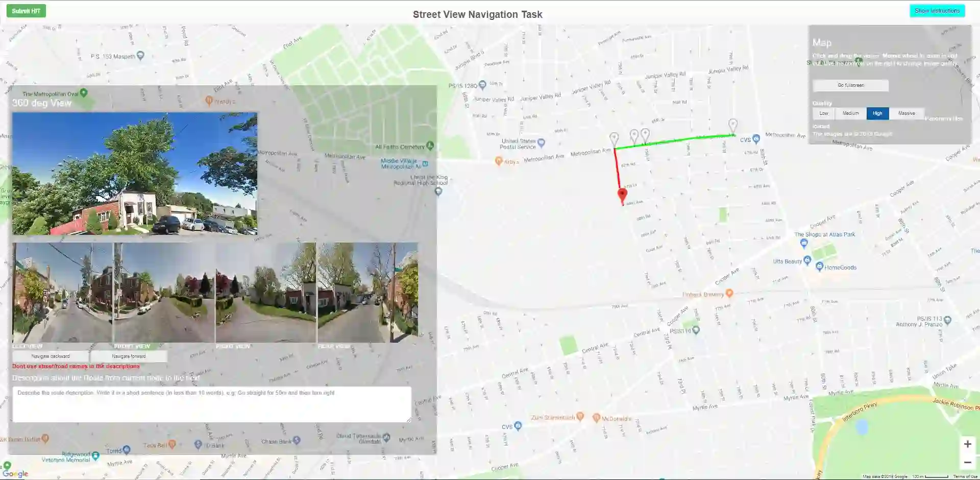
Task: Click the 'Juniper Blvd S' street label
Action: click(469, 60)
